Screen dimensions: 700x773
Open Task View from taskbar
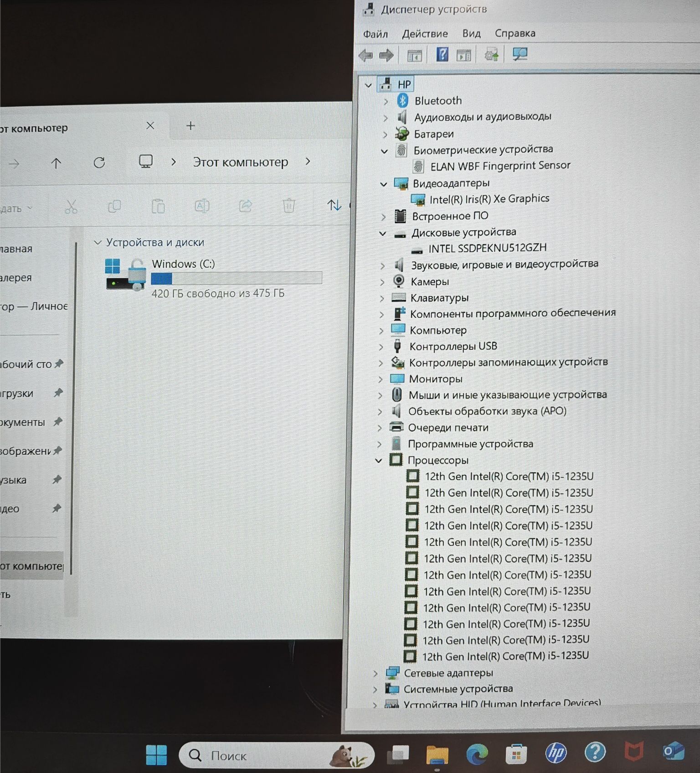398,754
